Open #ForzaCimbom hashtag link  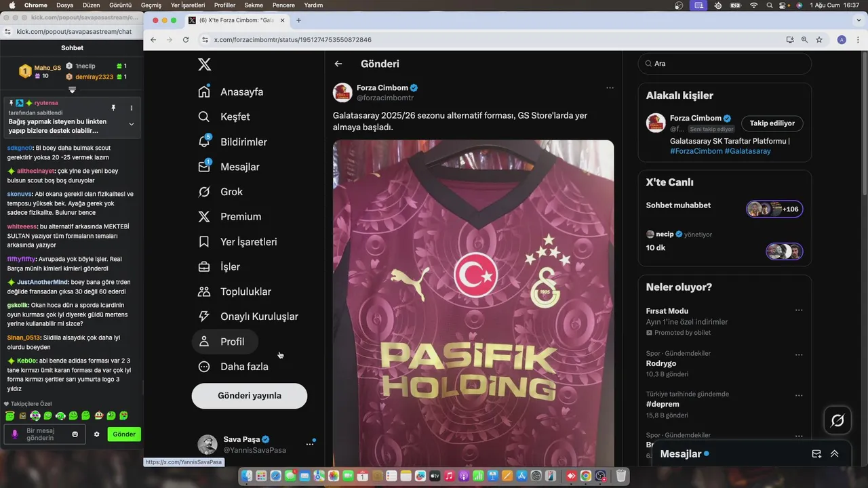coord(696,151)
